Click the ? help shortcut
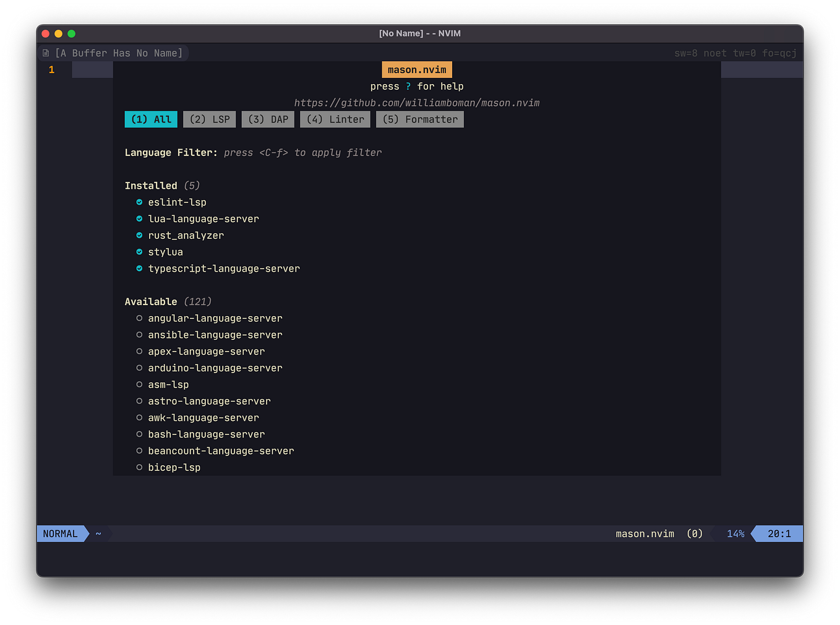Image resolution: width=840 pixels, height=625 pixels. [408, 86]
